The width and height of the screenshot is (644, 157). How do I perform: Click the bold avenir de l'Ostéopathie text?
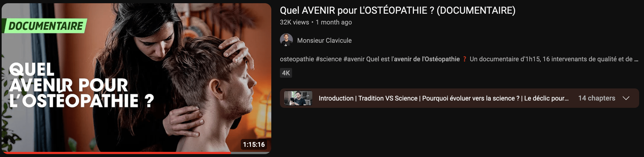(x=427, y=59)
